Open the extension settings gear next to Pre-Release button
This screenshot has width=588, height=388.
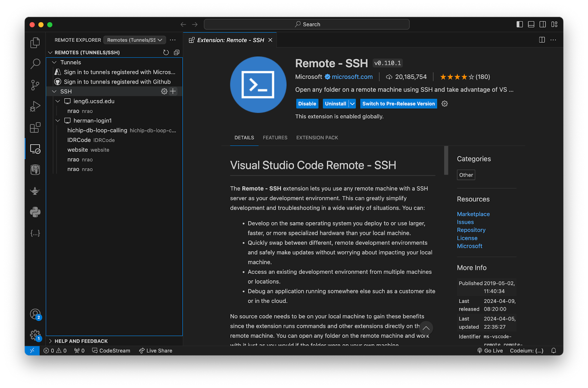click(445, 104)
